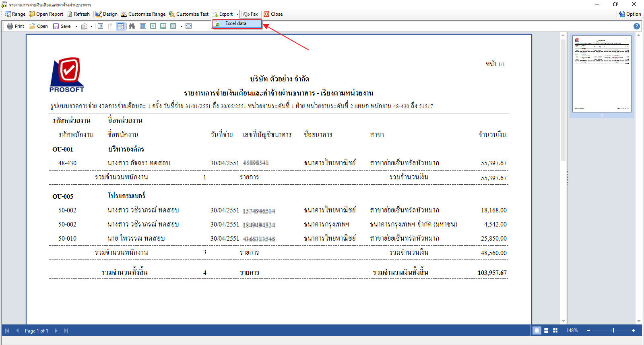The image size is (644, 345).
Task: Click Open with the folder icon
Action: 38,26
